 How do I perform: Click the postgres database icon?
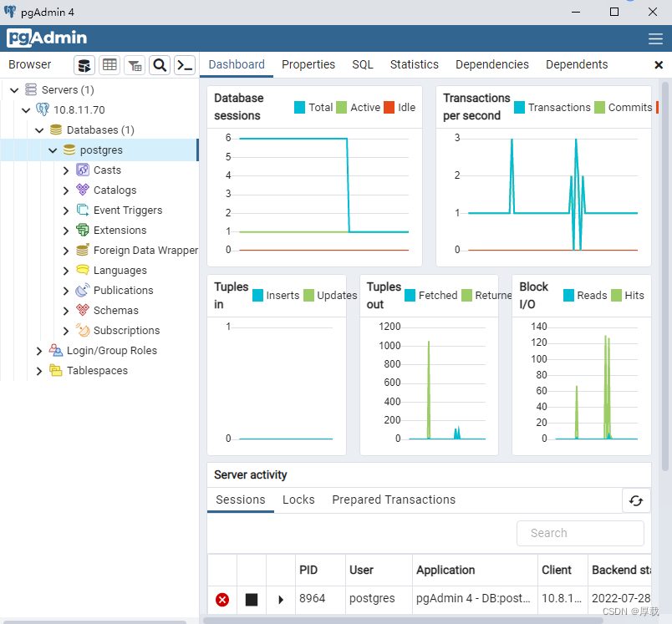(69, 150)
